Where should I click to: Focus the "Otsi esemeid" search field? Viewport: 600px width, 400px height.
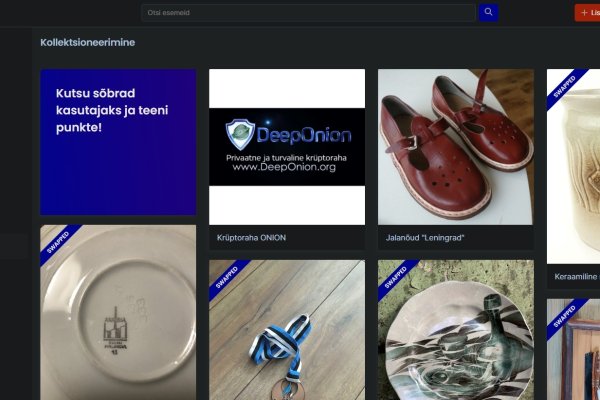point(307,12)
